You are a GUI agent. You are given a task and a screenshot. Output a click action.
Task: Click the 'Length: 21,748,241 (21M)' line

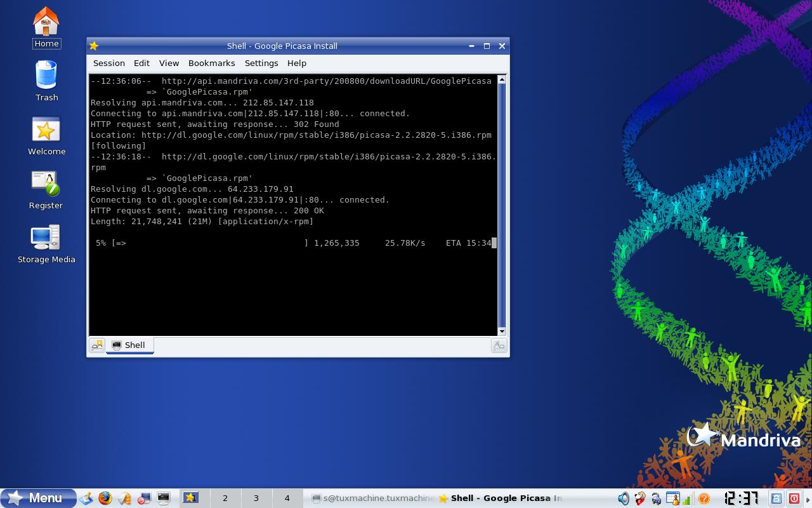point(202,222)
